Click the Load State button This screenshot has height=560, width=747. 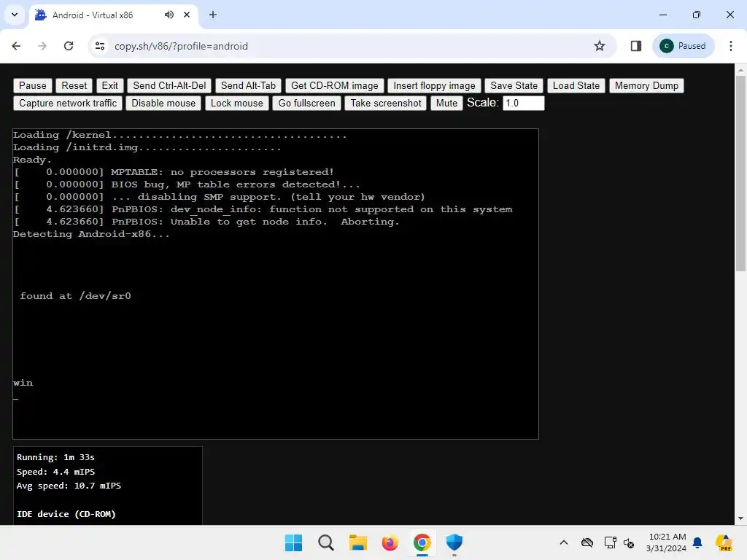(576, 86)
